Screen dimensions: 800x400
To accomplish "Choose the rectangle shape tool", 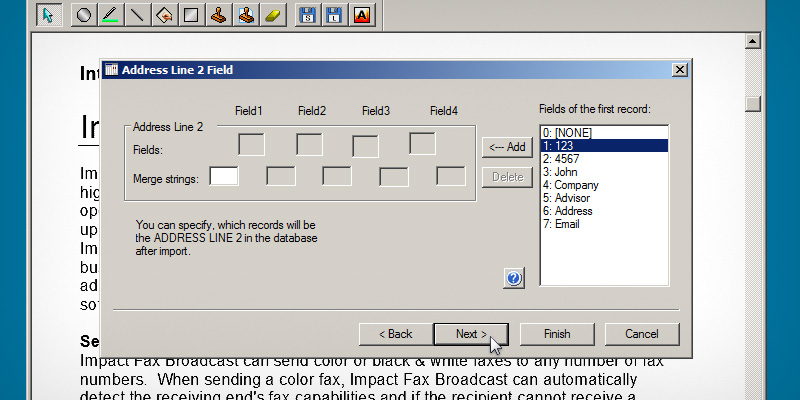I will point(192,15).
